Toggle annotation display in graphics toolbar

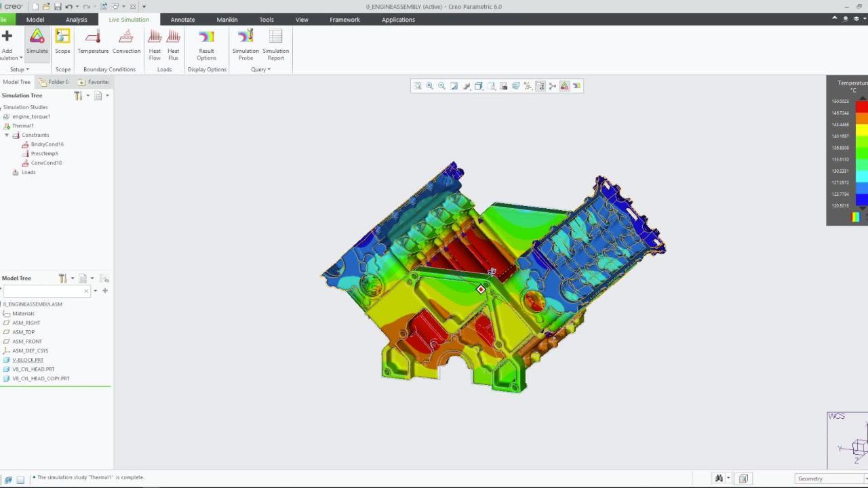point(540,86)
